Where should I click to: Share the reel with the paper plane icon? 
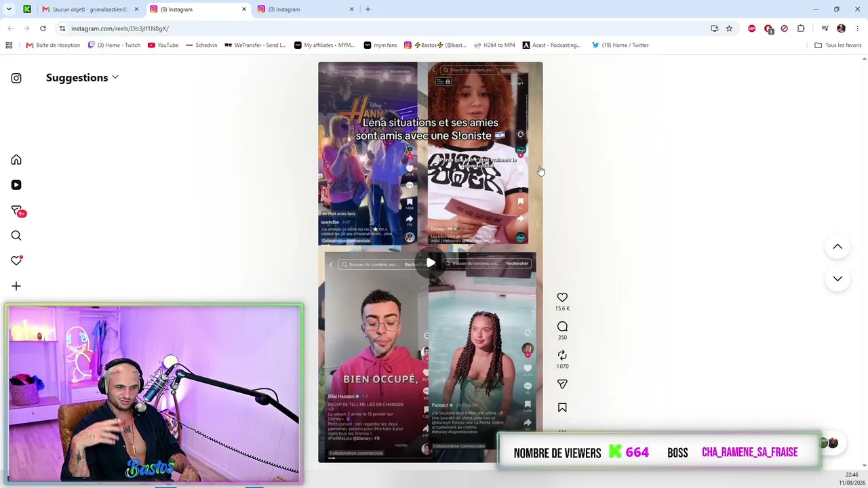562,384
